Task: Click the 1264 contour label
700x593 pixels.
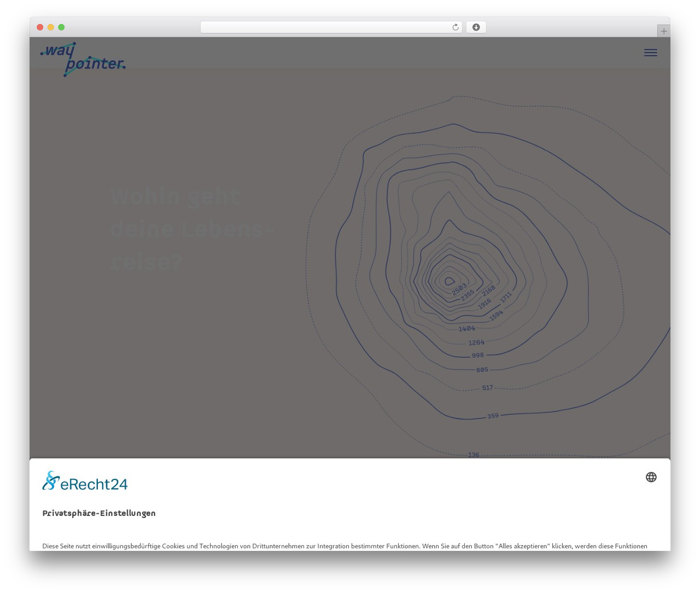Action: pos(476,342)
